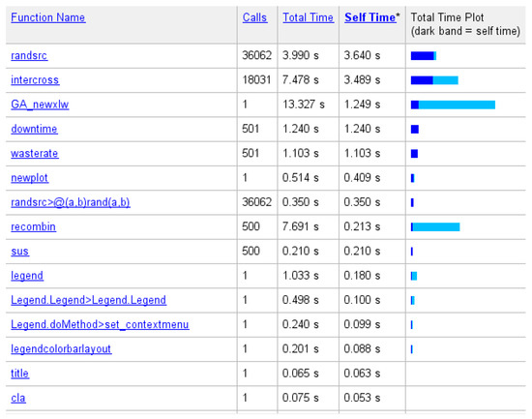Sort by Function Name column header
Image resolution: width=532 pixels, height=419 pixels.
[x=47, y=17]
